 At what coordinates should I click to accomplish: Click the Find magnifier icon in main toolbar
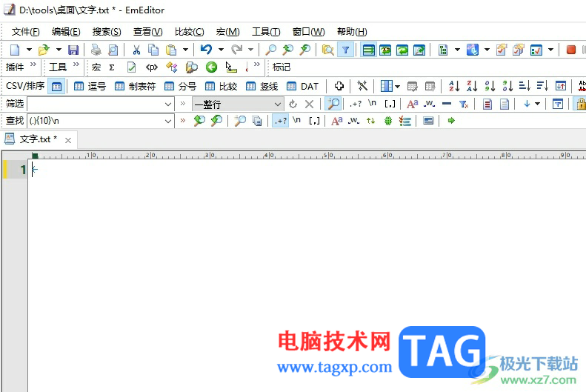click(x=270, y=50)
